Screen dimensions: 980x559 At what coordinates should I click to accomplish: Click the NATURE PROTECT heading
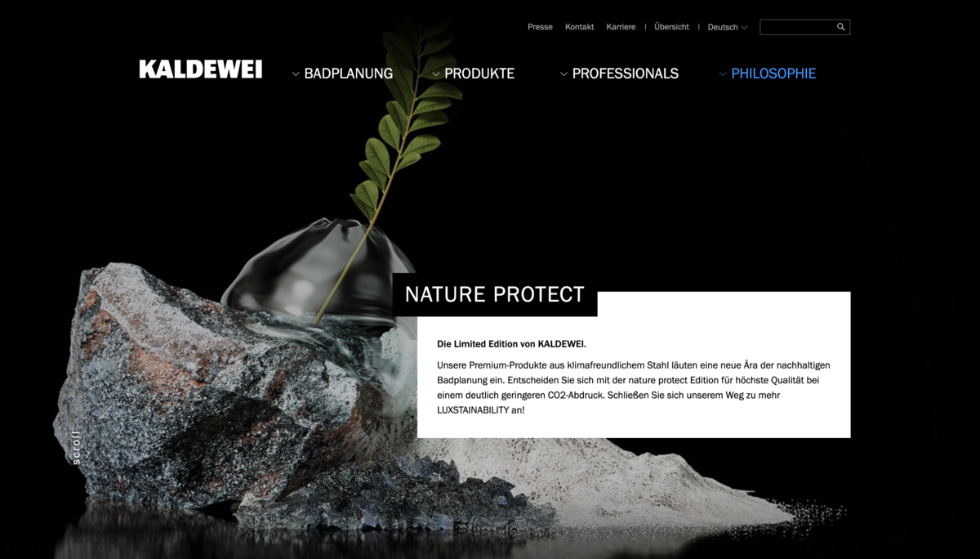coord(495,294)
